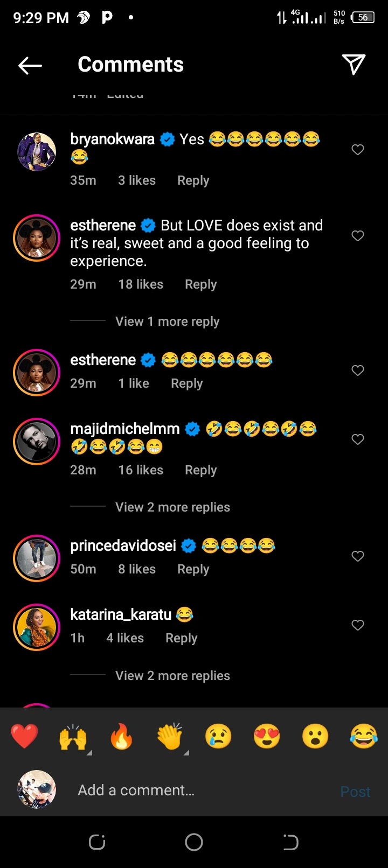Open bryanokwara's profile via username
This screenshot has height=868, width=388.
click(112, 139)
